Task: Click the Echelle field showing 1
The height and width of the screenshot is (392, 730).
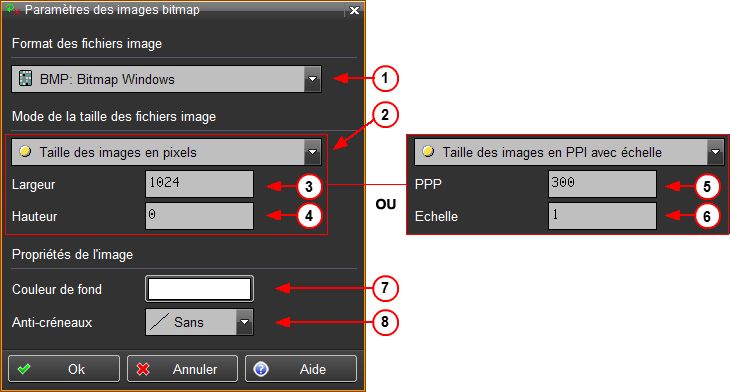Action: click(x=602, y=216)
